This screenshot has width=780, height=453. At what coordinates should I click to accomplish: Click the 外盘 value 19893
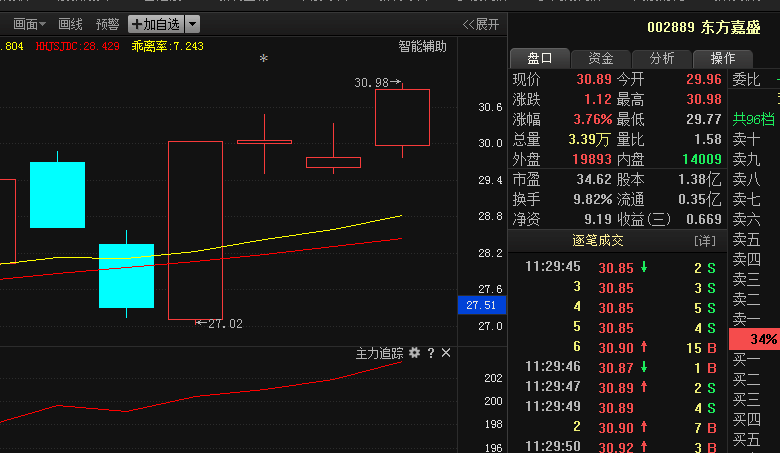592,159
